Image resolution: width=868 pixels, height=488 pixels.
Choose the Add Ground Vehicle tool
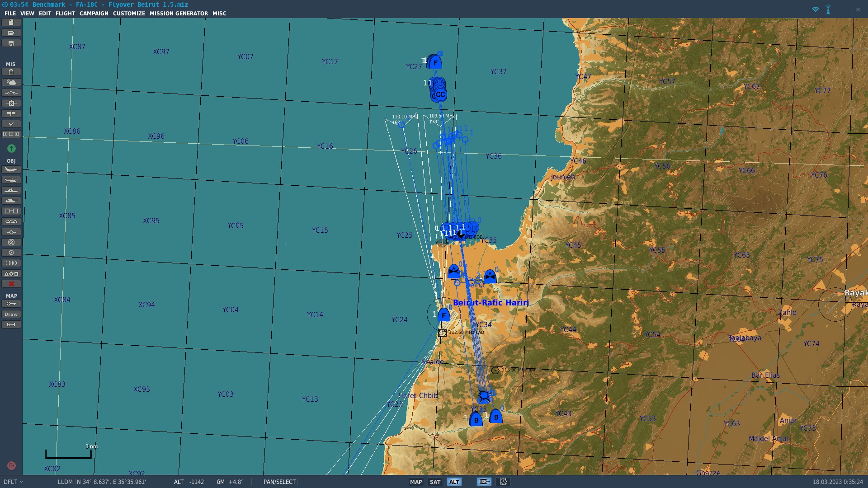11,201
